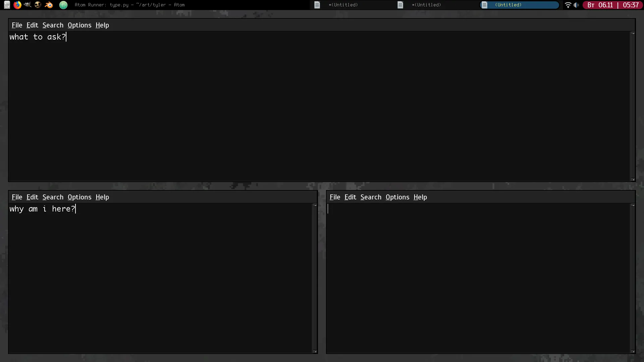Switch to first *(Untitled) taskbar window
This screenshot has height=362, width=644.
[x=343, y=5]
